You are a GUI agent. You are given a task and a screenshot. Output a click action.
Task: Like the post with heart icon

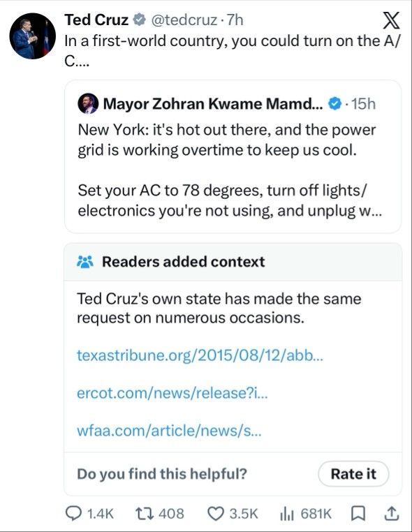(x=215, y=514)
